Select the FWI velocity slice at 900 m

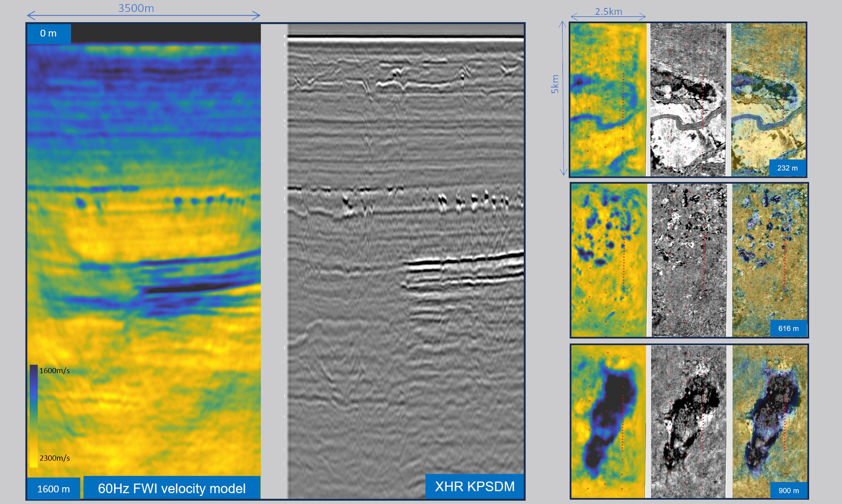point(608,421)
